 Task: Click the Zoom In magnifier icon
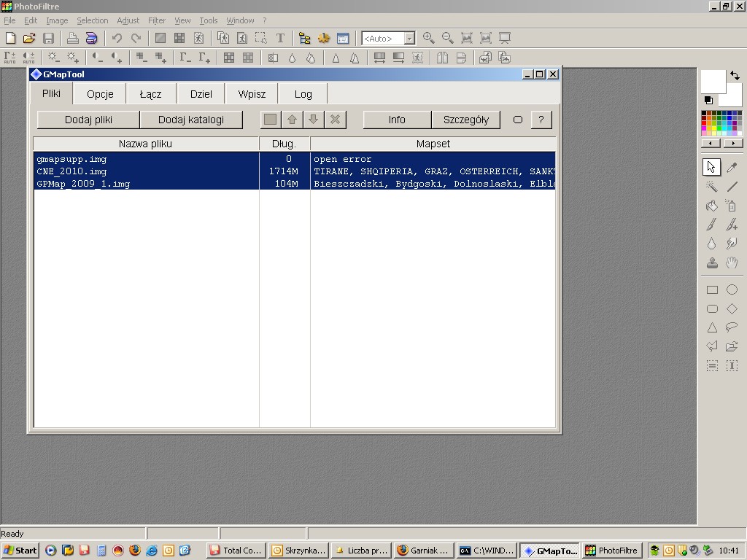click(429, 38)
